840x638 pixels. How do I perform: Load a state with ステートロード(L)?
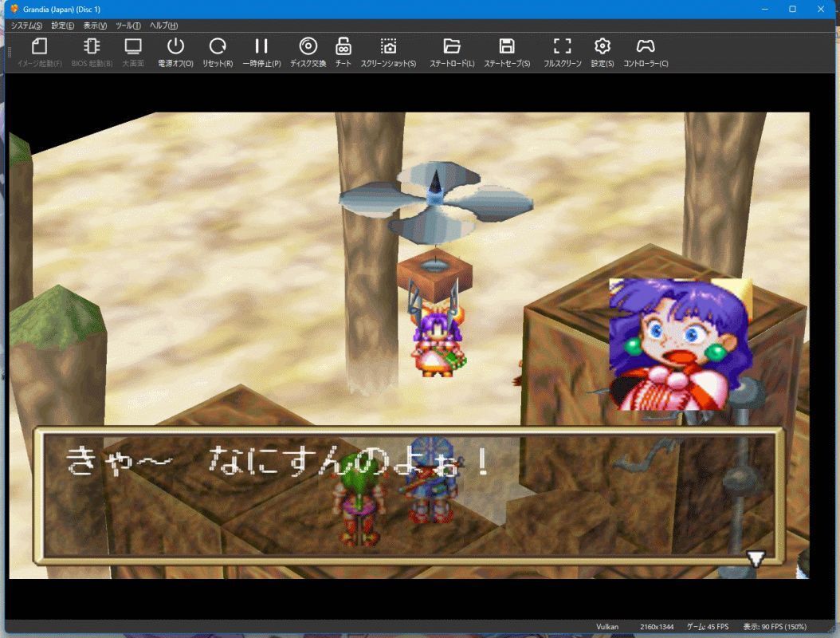tap(452, 53)
